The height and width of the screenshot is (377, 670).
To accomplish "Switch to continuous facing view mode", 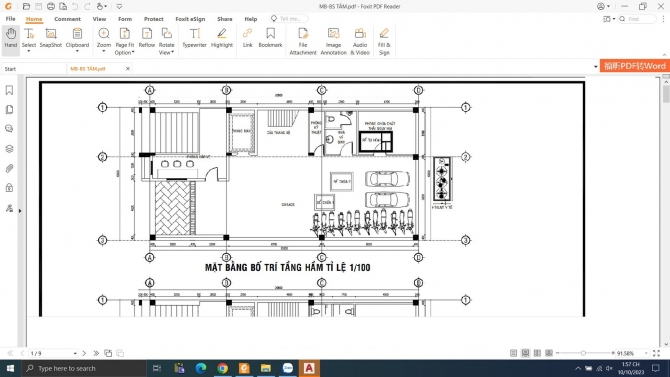I will (549, 353).
